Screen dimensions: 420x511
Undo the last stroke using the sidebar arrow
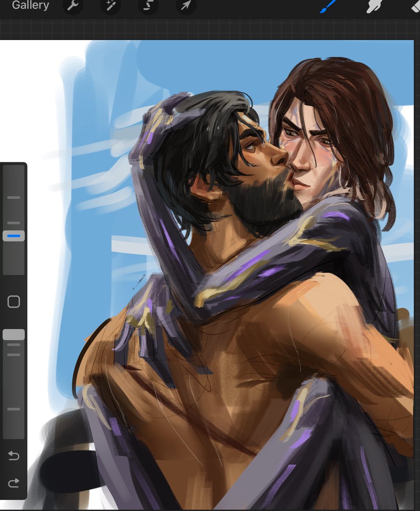[14, 456]
